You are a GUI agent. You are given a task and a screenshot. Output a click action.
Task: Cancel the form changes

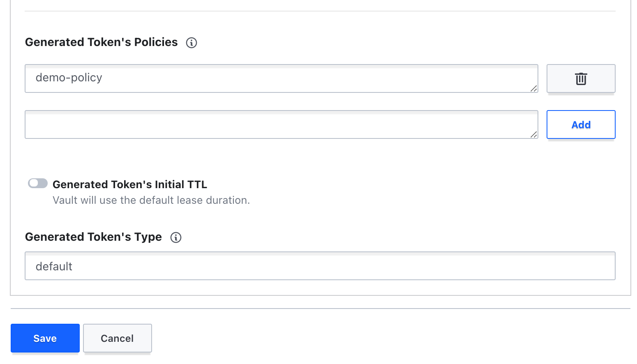118,338
